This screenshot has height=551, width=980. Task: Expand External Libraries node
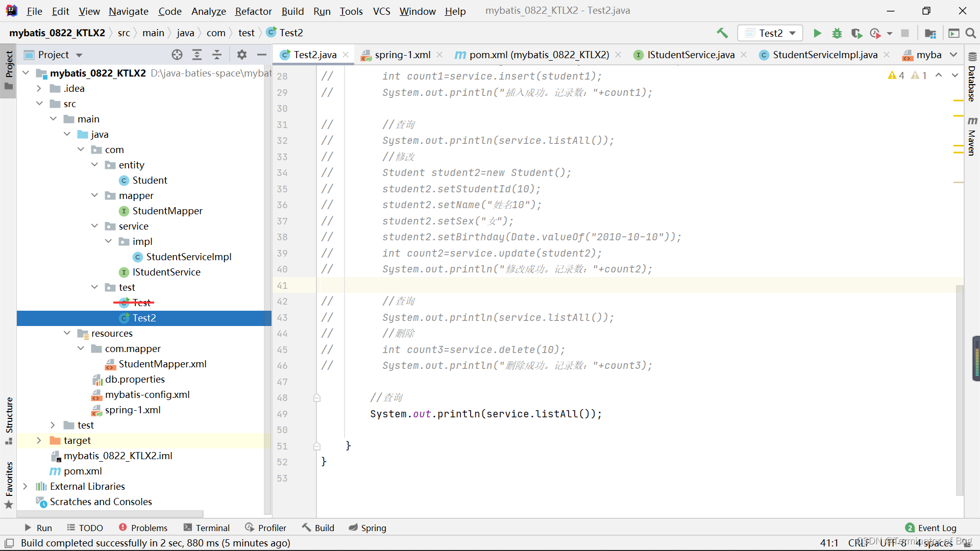25,486
